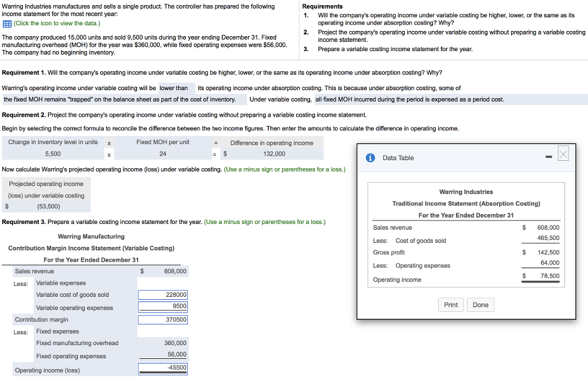Click the 'Data Table' popup title
Viewport: 588px width, 379px height.
point(398,158)
